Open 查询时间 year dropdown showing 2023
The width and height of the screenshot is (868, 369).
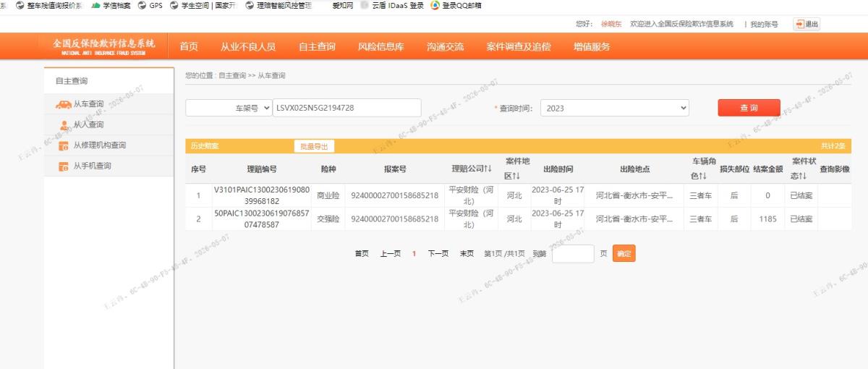click(615, 108)
